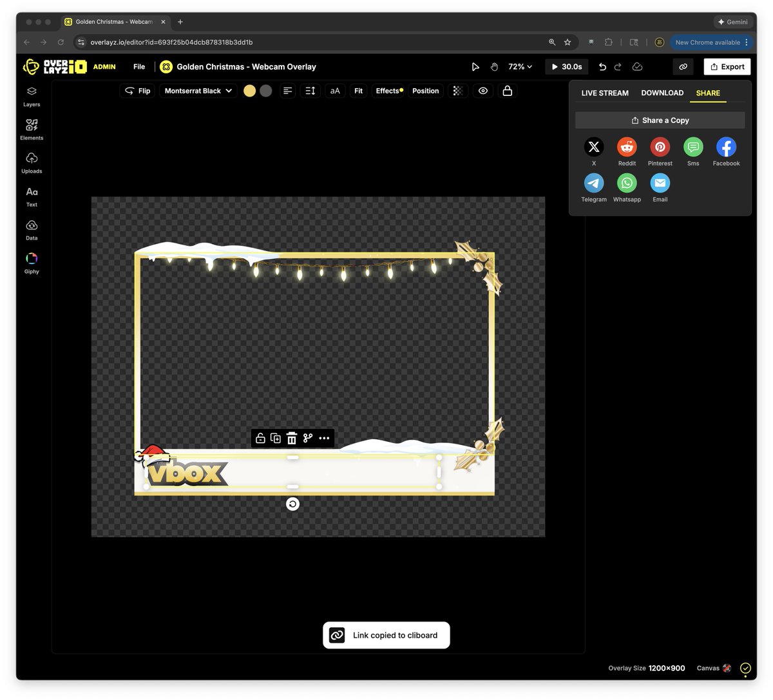Bookmark this page with star icon

[568, 43]
